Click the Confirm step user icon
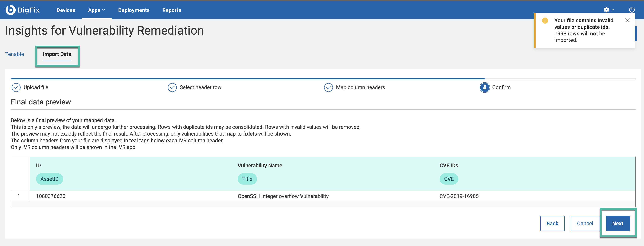This screenshot has width=644, height=246. click(485, 87)
